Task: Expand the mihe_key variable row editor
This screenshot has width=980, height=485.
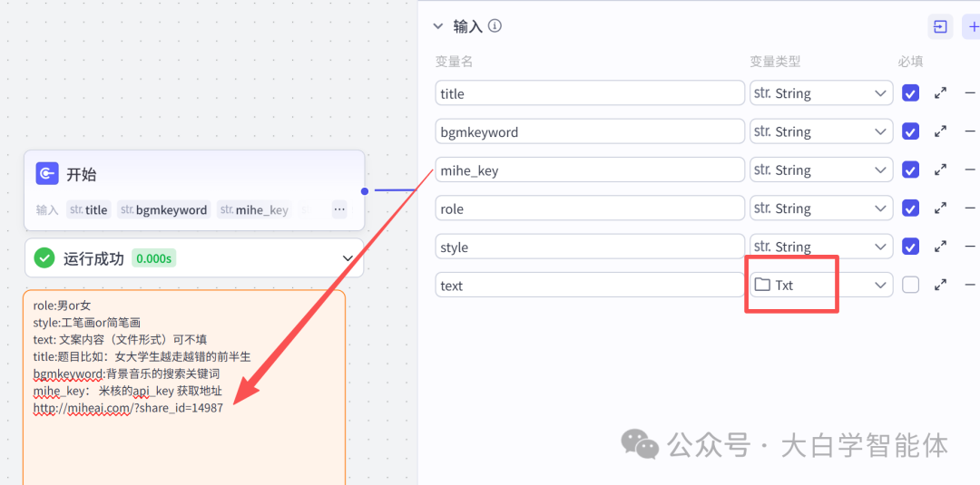Action: tap(940, 170)
